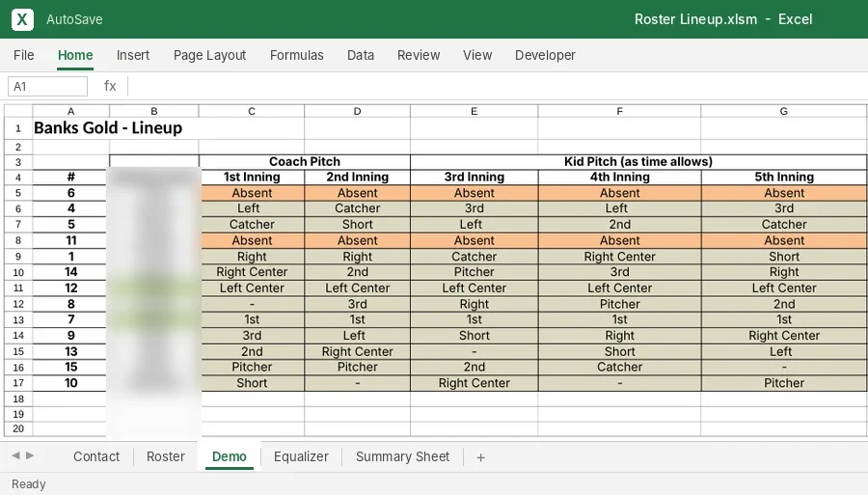868x495 pixels.
Task: Select the Demo sheet tab
Action: [230, 456]
